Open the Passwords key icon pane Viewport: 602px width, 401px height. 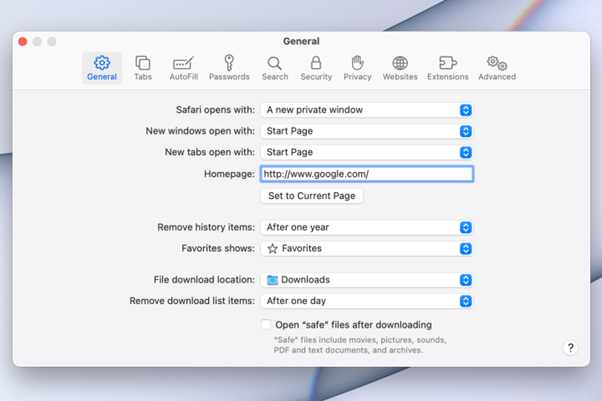tap(229, 68)
